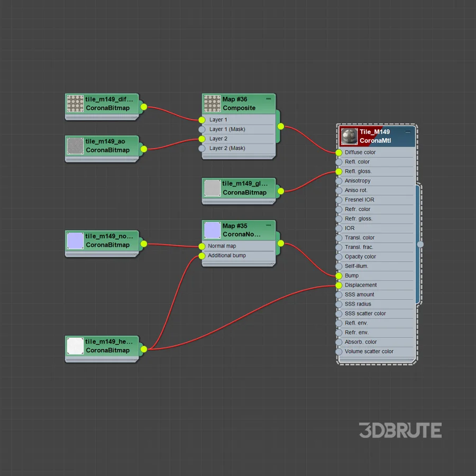Click the SSS scatter color input socket

(x=339, y=314)
